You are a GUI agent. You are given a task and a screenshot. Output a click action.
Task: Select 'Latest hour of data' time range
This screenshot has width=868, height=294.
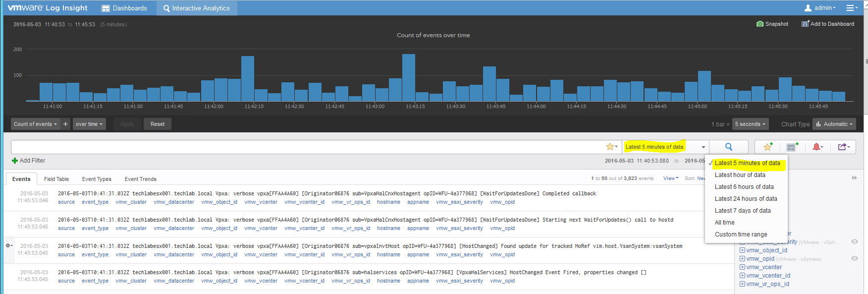740,175
